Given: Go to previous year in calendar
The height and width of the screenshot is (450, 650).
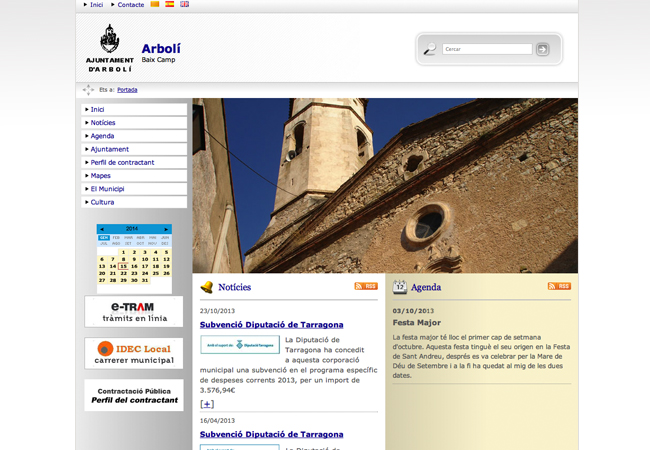Looking at the screenshot, I should [x=101, y=229].
